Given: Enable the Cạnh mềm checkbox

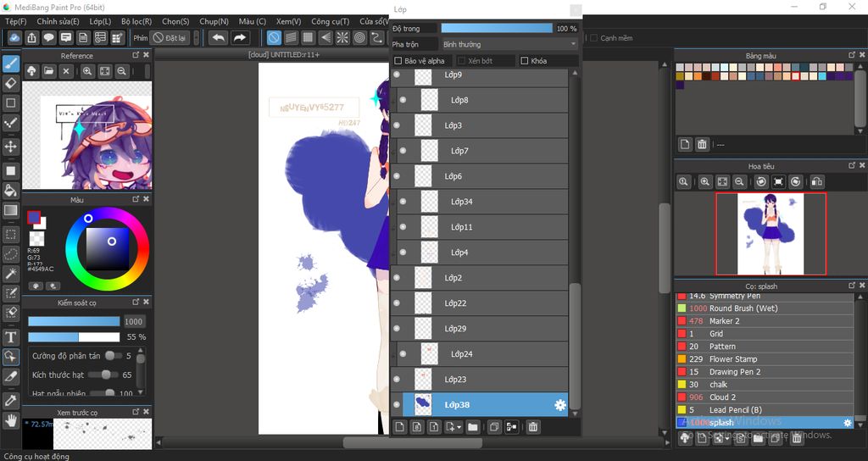Looking at the screenshot, I should click(x=593, y=38).
